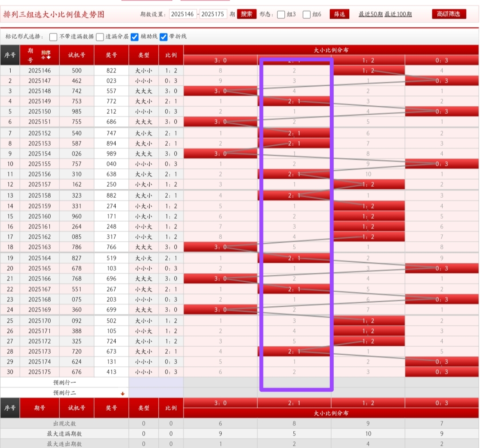Viewport: 480px width, 448px height.
Task: Click the top 0:3 column header
Action: (x=442, y=60)
